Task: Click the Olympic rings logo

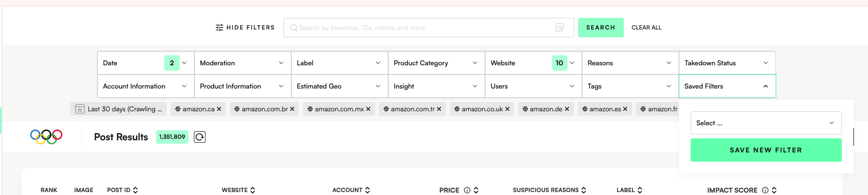Action: [46, 137]
